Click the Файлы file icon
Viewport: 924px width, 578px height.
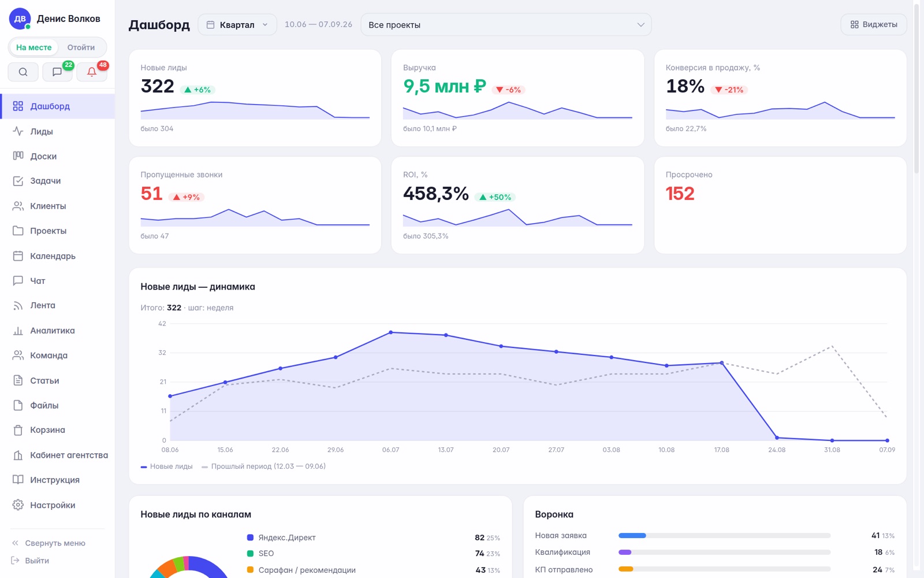pos(18,405)
